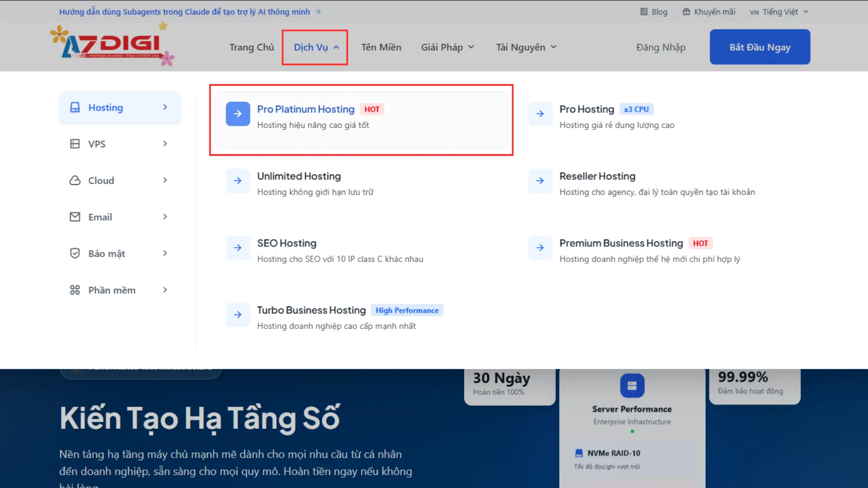Click the A7DIGI logo
Image resolution: width=868 pixels, height=488 pixels.
[112, 44]
